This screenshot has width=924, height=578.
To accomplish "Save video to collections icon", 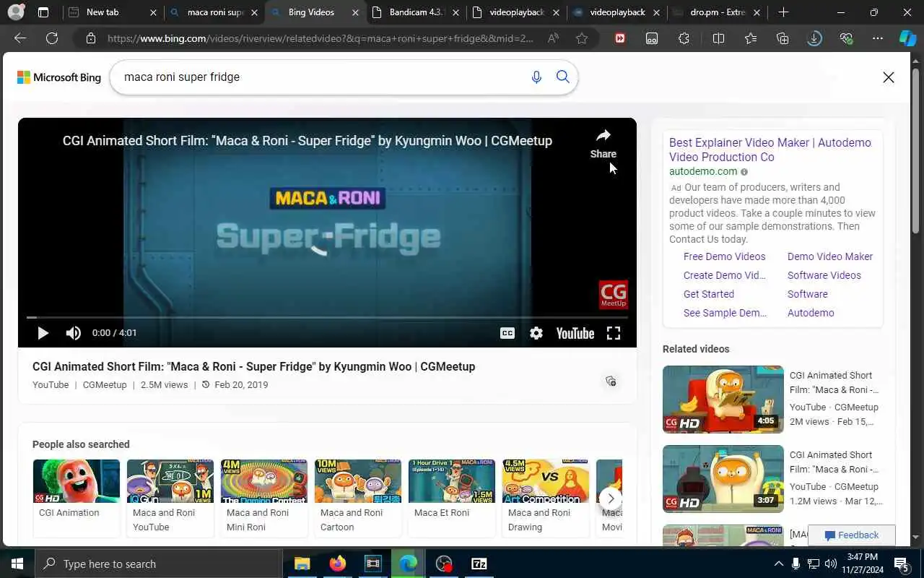I will click(x=611, y=381).
